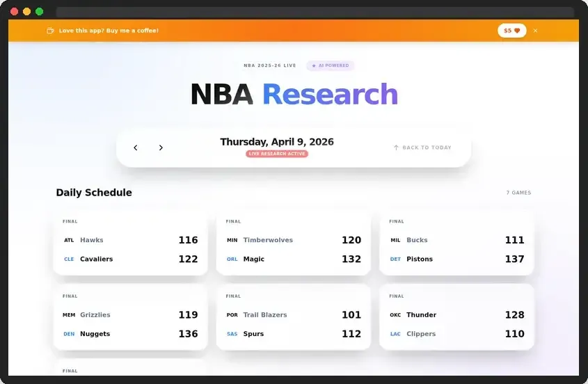The width and height of the screenshot is (588, 384).
Task: Click the $5 donate button
Action: pyautogui.click(x=512, y=31)
